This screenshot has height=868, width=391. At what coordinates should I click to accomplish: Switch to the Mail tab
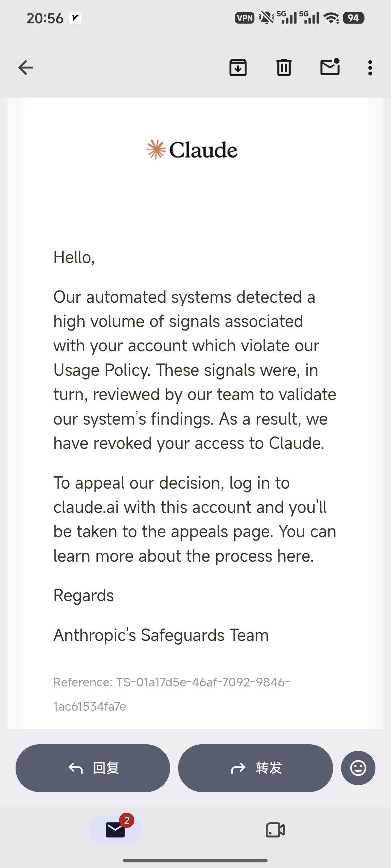pos(115,830)
